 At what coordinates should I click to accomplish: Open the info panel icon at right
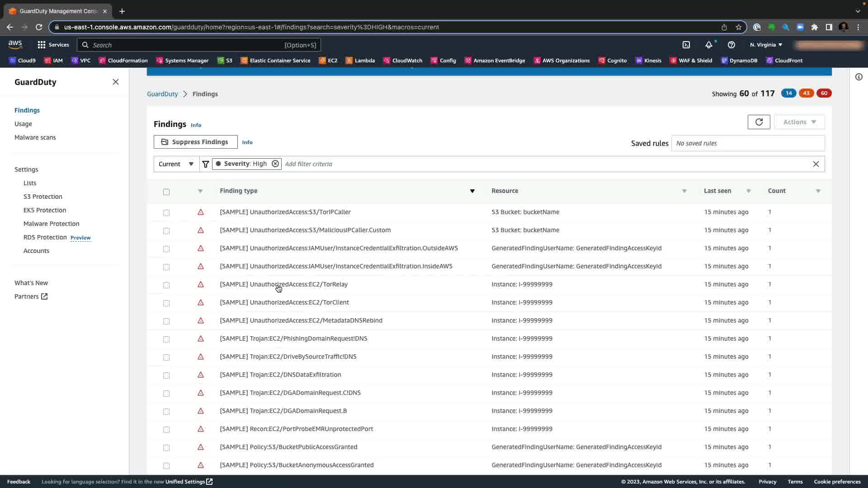click(859, 77)
